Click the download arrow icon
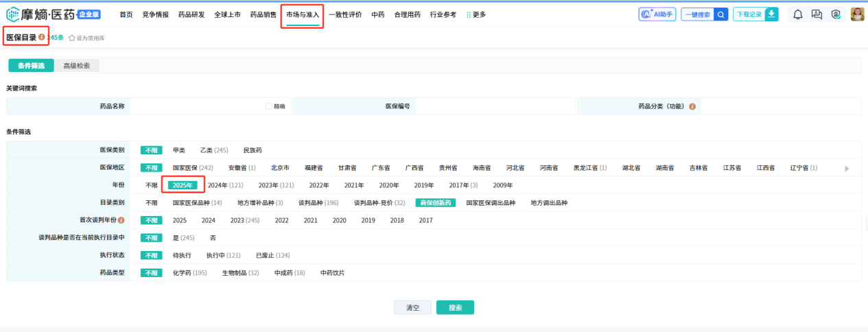Viewport: 868px width, 332px height. (771, 14)
